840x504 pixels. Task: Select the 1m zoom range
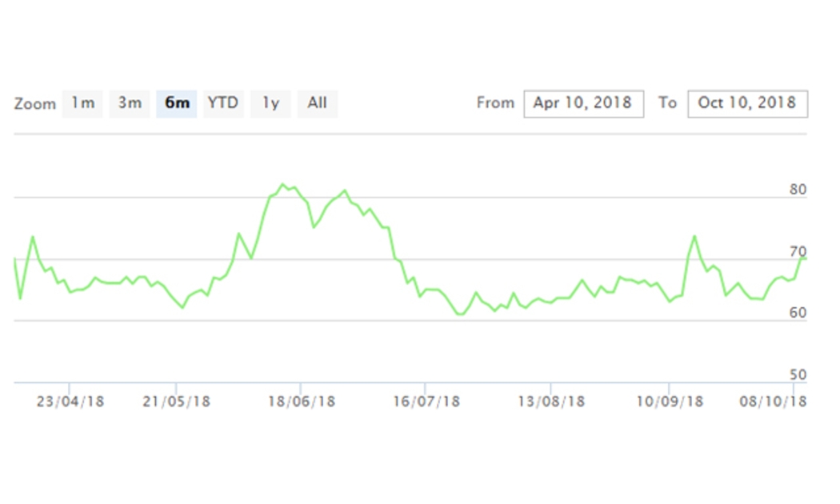coord(82,103)
